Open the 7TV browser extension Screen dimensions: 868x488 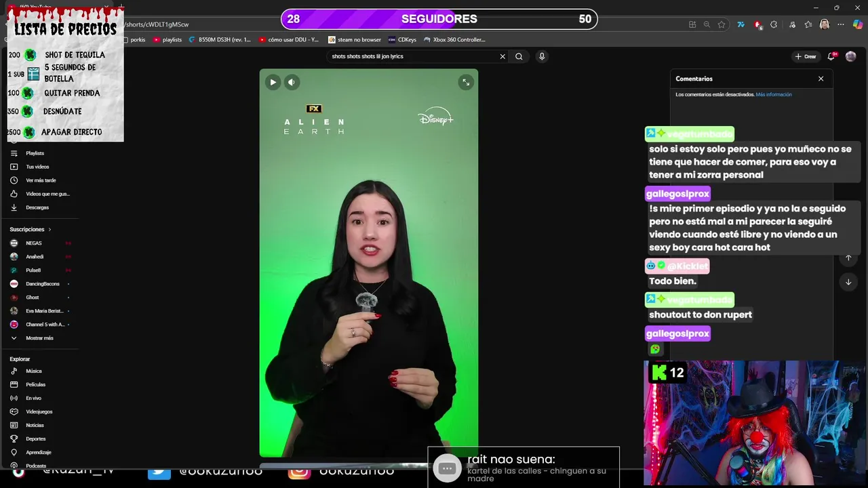point(741,24)
